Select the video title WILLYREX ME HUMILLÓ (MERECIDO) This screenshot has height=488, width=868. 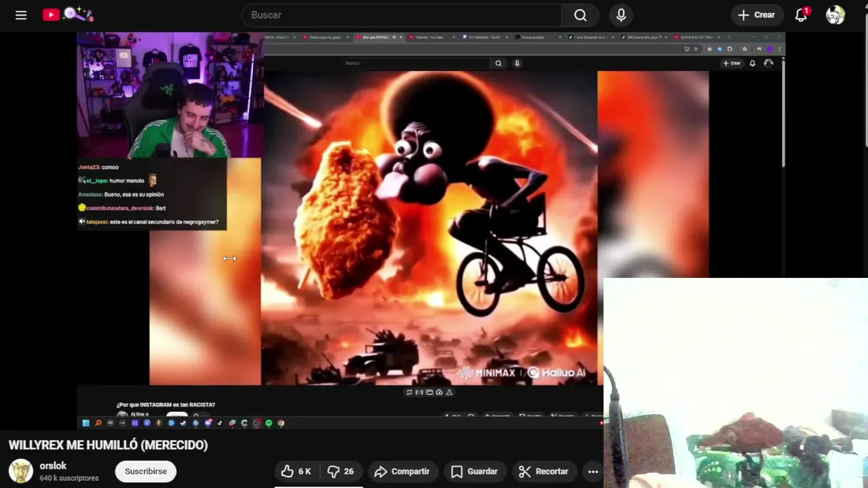[108, 445]
